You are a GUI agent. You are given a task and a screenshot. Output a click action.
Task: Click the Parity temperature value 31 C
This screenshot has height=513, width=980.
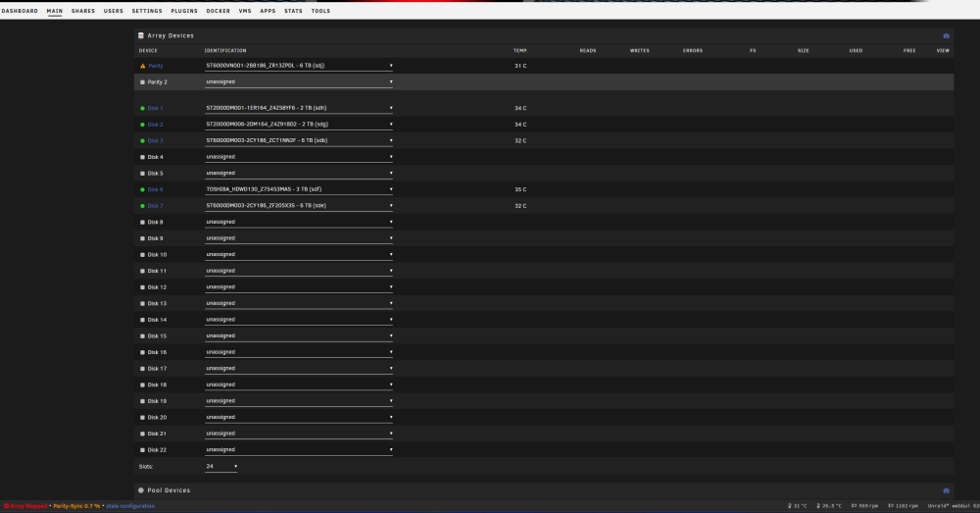pos(520,66)
